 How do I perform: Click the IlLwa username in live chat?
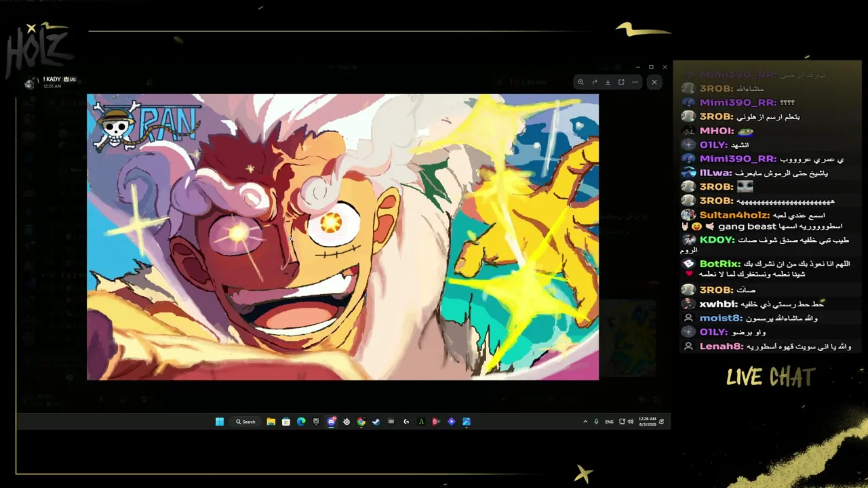(716, 173)
